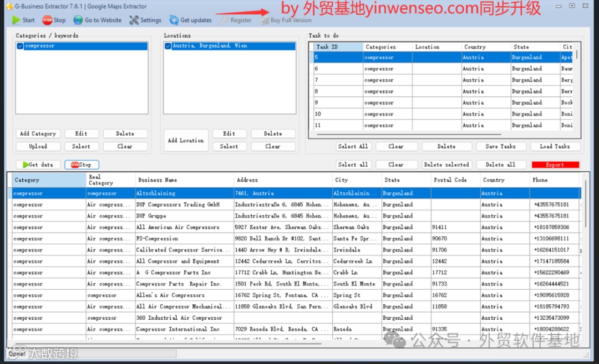599x364 pixels.
Task: Select All American Air Compressors row
Action: pyautogui.click(x=295, y=227)
